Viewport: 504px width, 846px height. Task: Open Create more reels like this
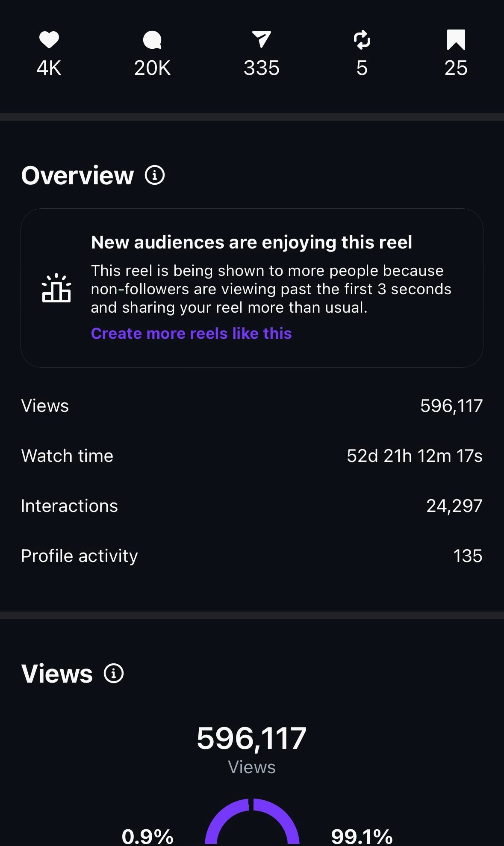coord(191,333)
